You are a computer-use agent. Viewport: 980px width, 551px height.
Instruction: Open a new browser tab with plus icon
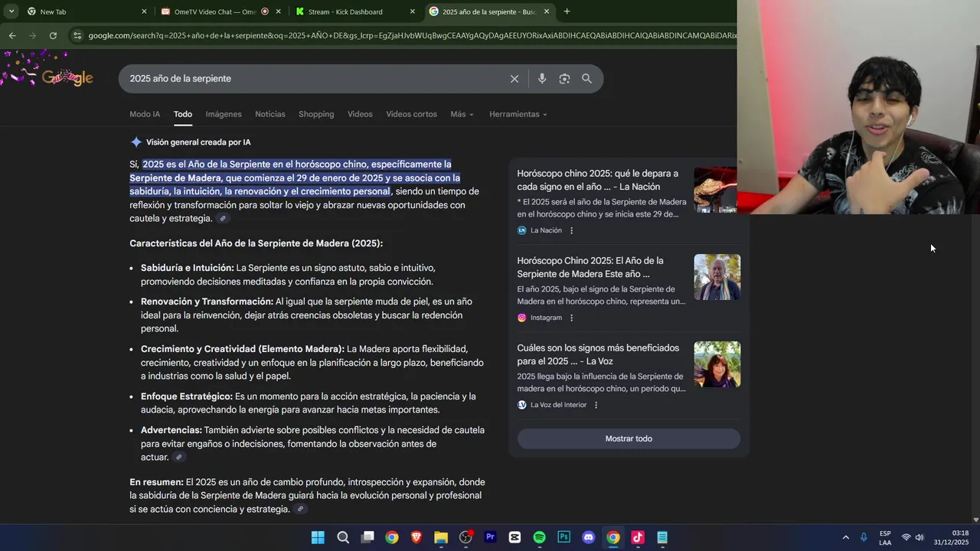(x=567, y=11)
